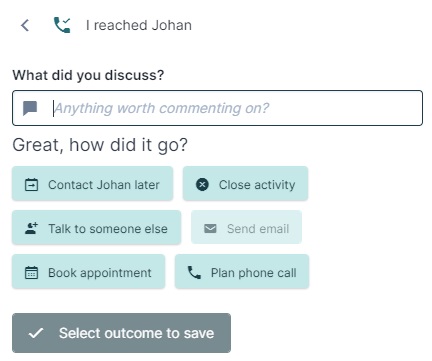Select the Plan phone call outcome
This screenshot has width=432, height=361.
pyautogui.click(x=242, y=272)
